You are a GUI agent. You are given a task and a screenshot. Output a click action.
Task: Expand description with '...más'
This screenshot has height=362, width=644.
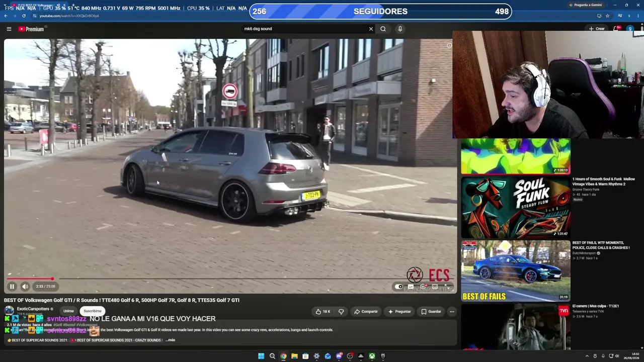(x=171, y=340)
